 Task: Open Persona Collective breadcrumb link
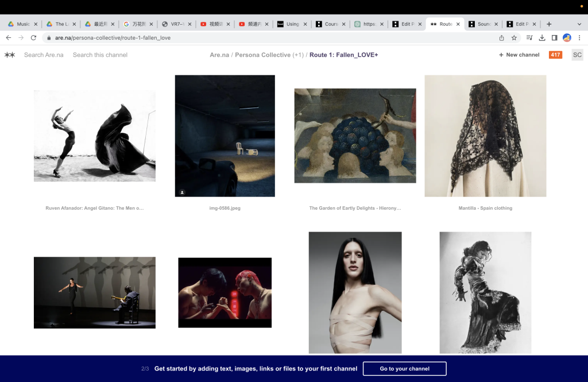[x=262, y=55]
